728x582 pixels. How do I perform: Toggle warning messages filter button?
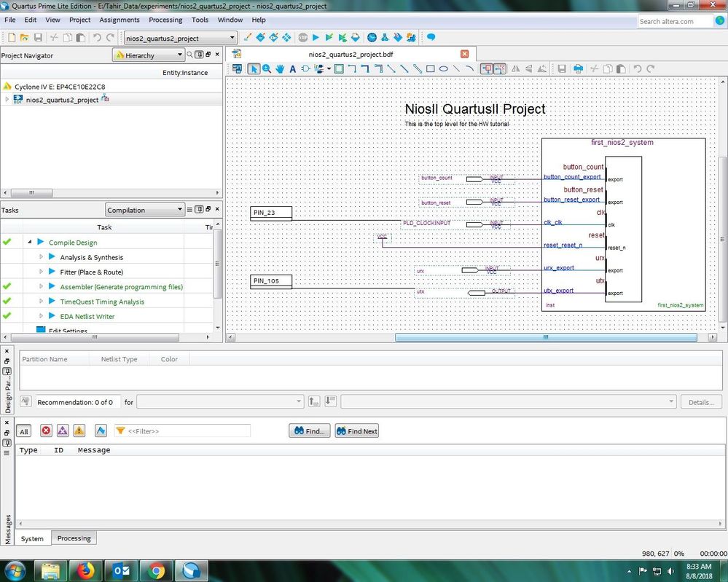[79, 431]
